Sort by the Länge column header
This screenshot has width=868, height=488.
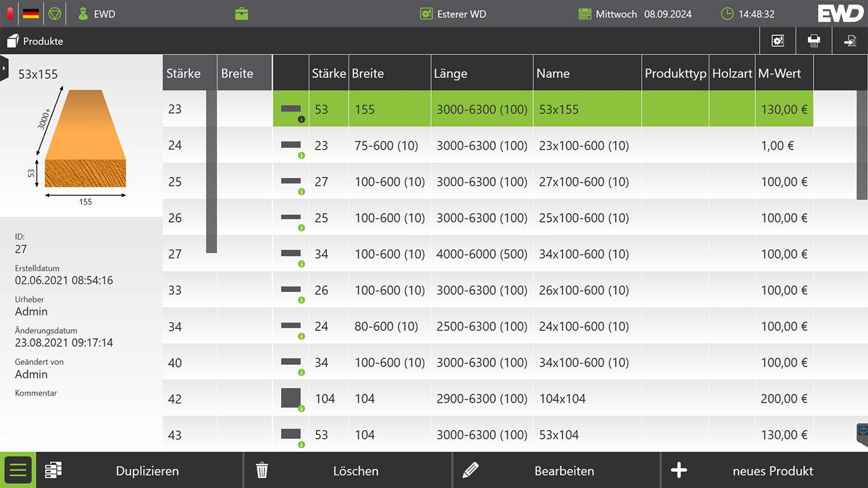481,73
